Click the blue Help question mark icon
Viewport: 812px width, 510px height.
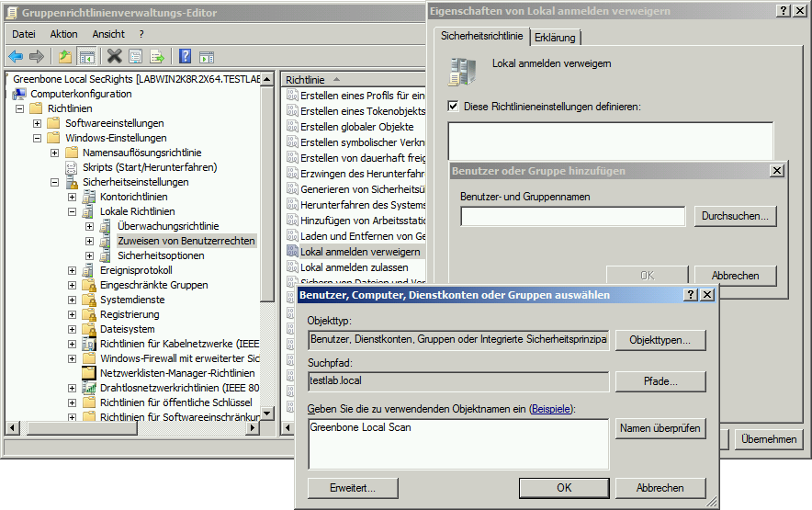tap(186, 57)
